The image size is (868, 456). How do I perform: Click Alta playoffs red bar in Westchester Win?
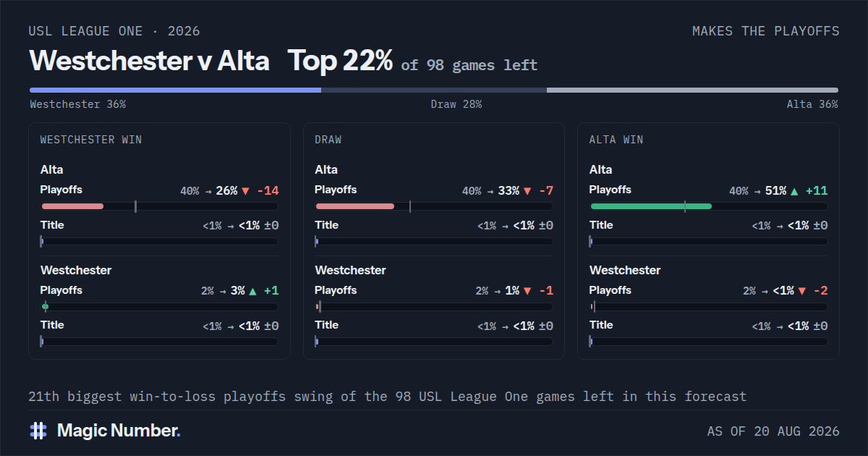[72, 206]
